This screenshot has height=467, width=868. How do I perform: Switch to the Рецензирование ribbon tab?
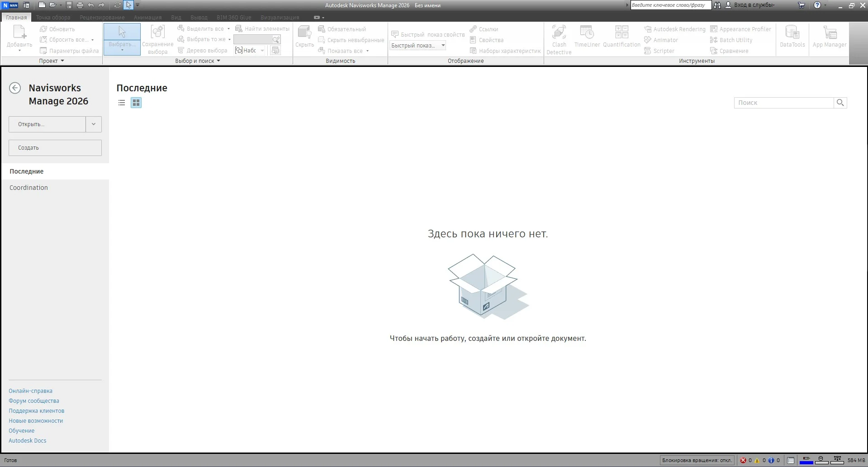tap(102, 17)
